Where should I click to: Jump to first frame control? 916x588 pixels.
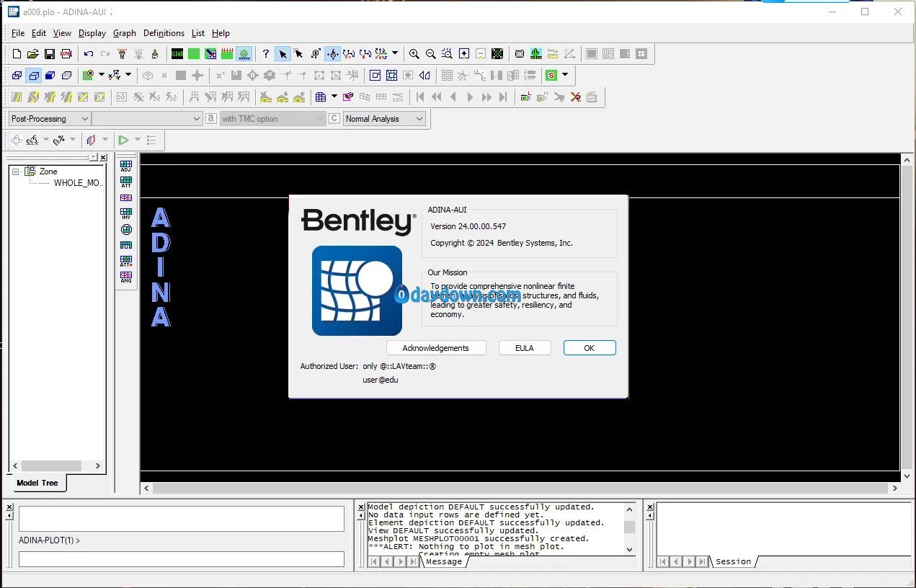[420, 97]
